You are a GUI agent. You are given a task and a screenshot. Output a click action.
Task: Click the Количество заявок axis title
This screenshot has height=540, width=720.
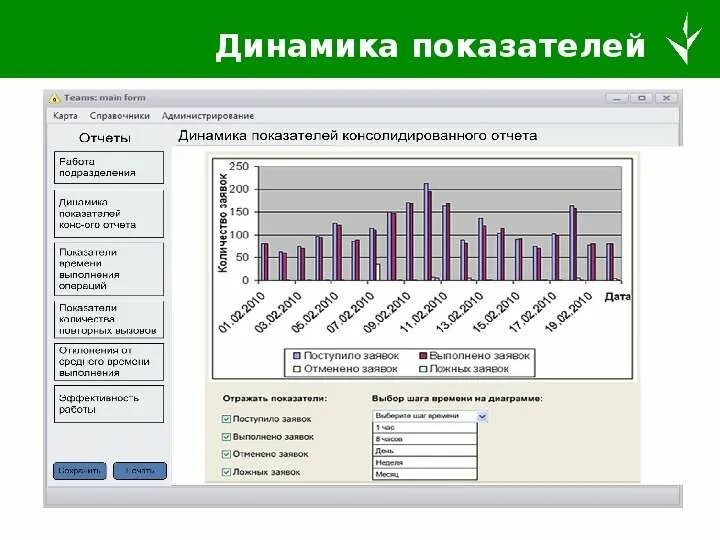tap(223, 223)
